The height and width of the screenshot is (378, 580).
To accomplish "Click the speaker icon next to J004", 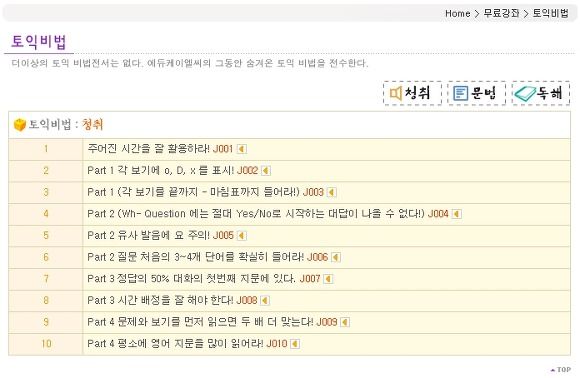I will click(x=456, y=214).
